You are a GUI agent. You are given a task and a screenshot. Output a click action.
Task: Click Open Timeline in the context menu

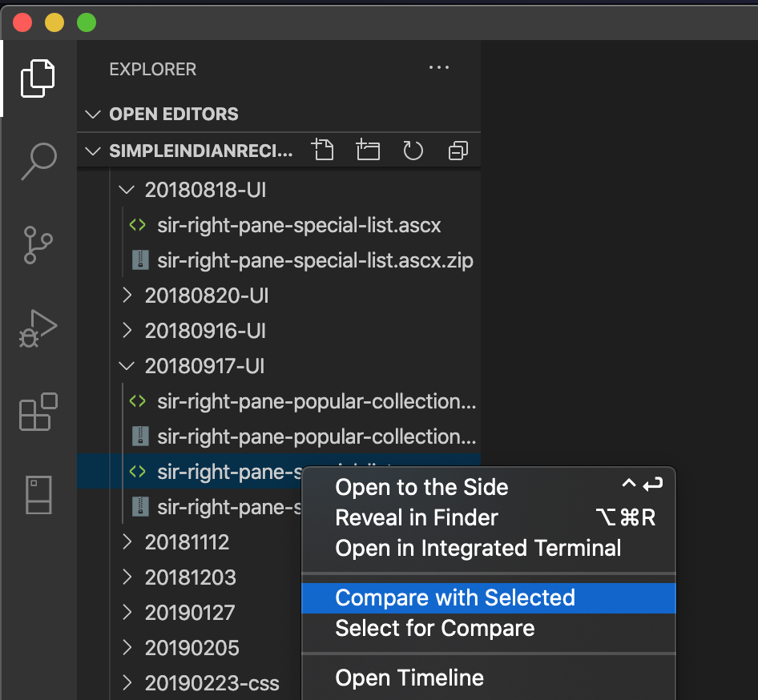(409, 678)
